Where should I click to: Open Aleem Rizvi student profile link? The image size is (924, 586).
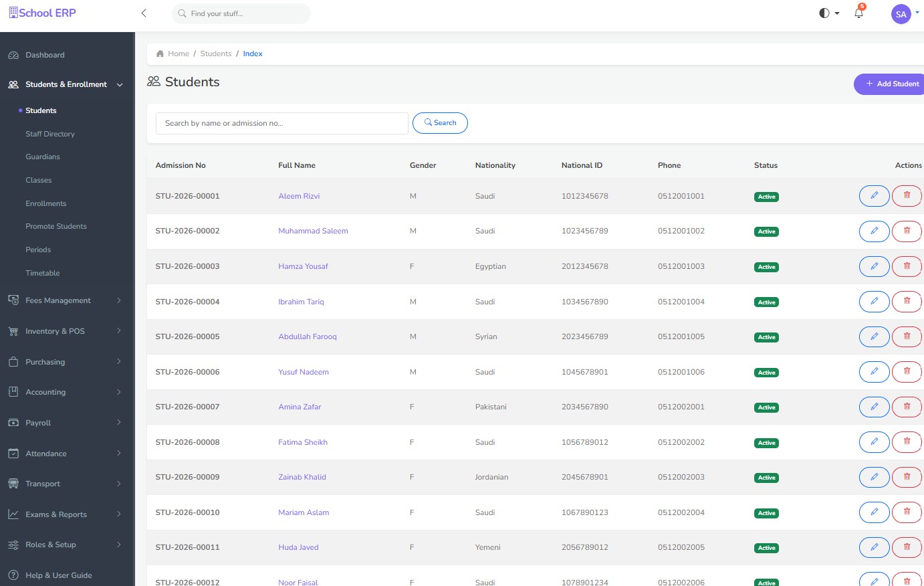pos(299,196)
